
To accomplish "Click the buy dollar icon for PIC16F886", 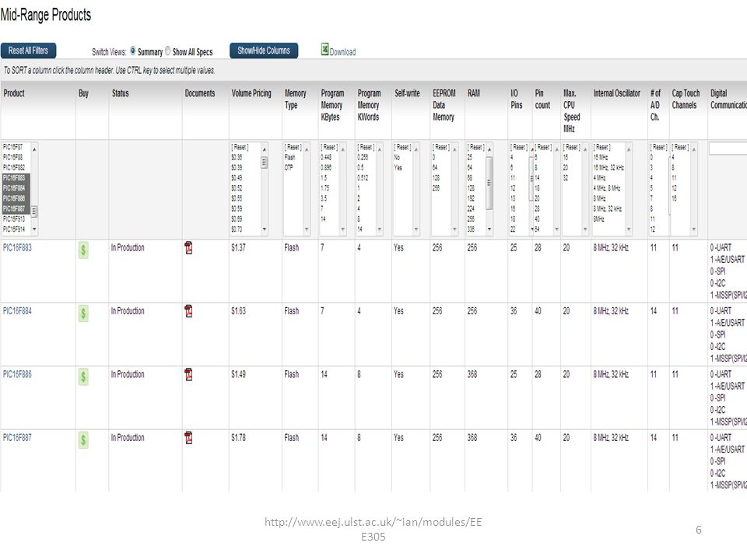I will point(83,376).
